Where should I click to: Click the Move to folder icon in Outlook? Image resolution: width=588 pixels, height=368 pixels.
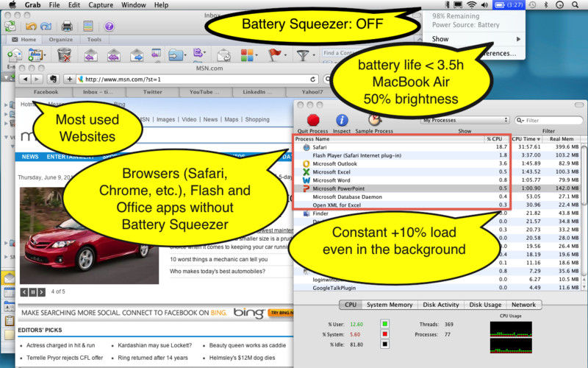pos(175,55)
